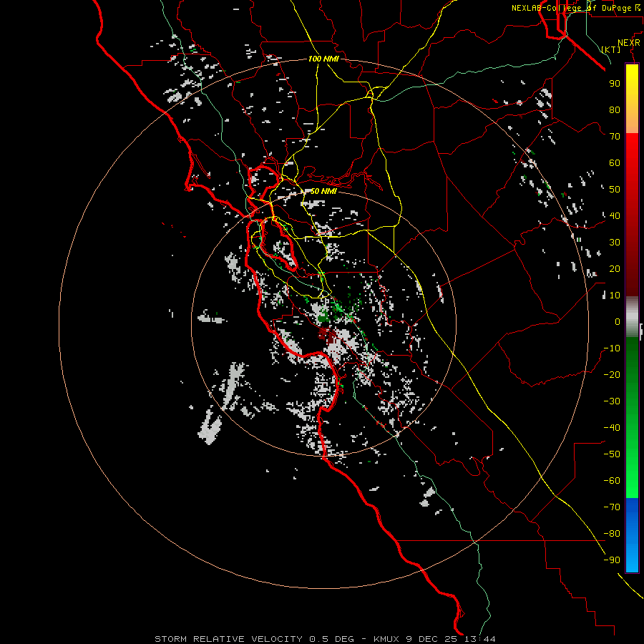Click the -80 value on velocity scale

[612, 534]
